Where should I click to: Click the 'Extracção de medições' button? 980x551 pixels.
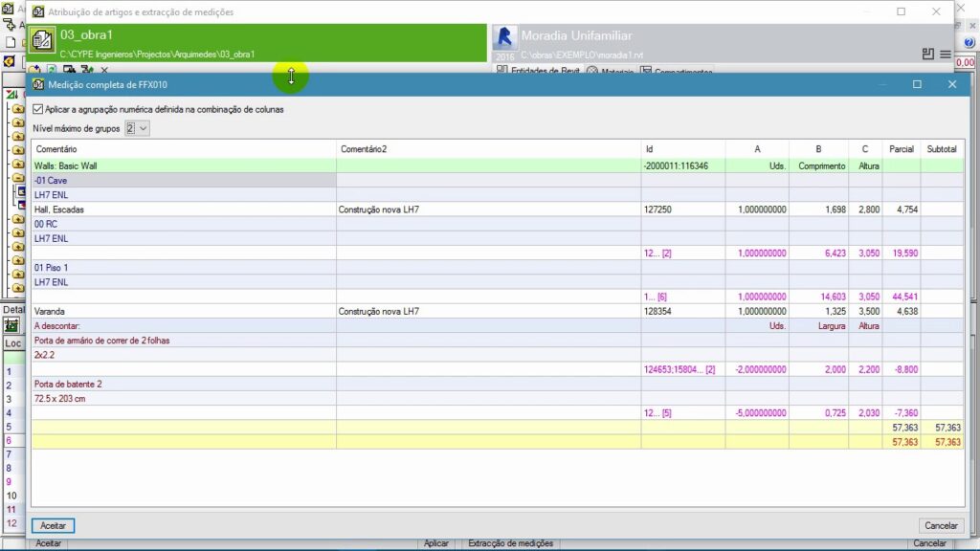coord(510,543)
